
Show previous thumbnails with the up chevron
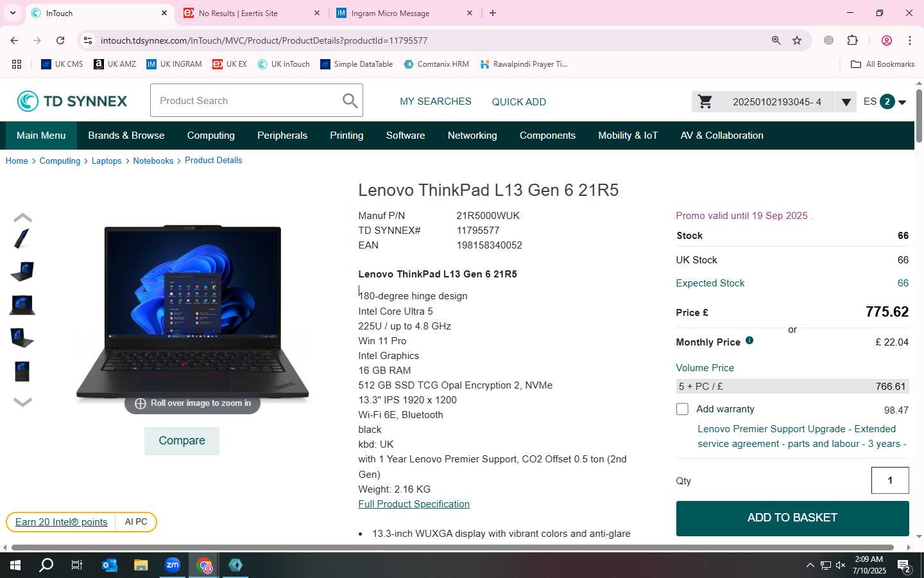pyautogui.click(x=22, y=218)
